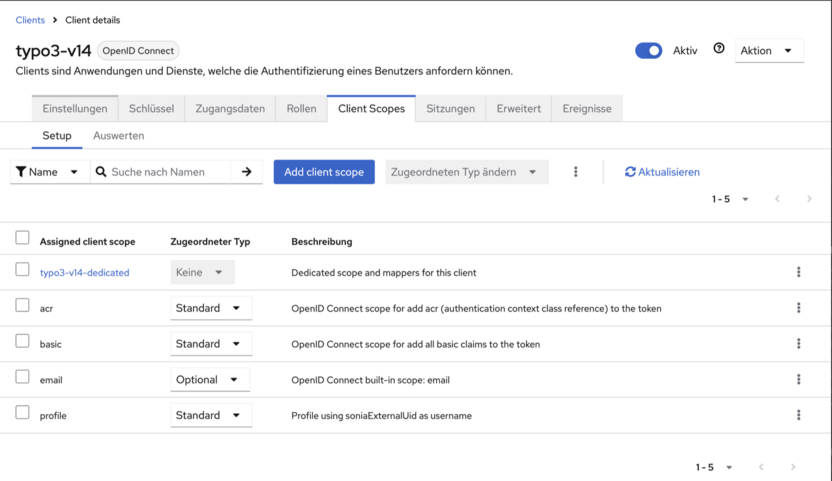Switch to the Erweitert tab

[518, 108]
